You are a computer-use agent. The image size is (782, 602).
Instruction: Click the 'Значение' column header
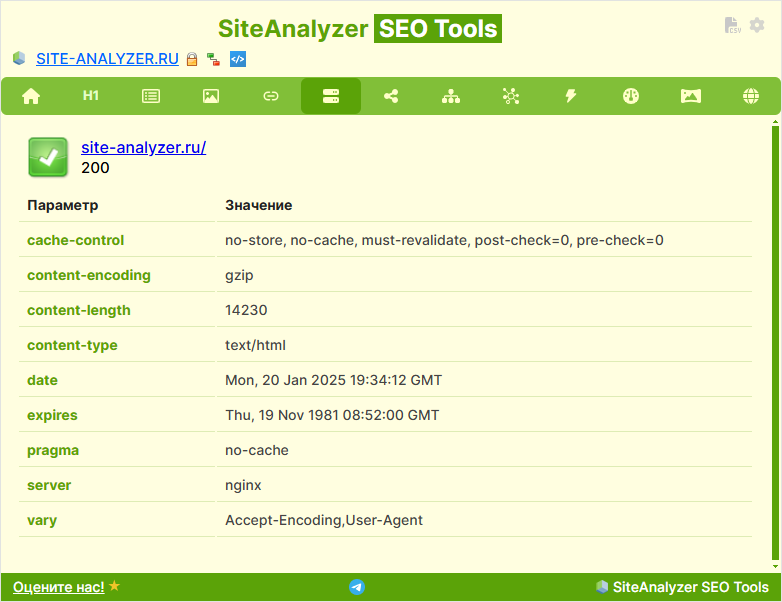tap(259, 205)
